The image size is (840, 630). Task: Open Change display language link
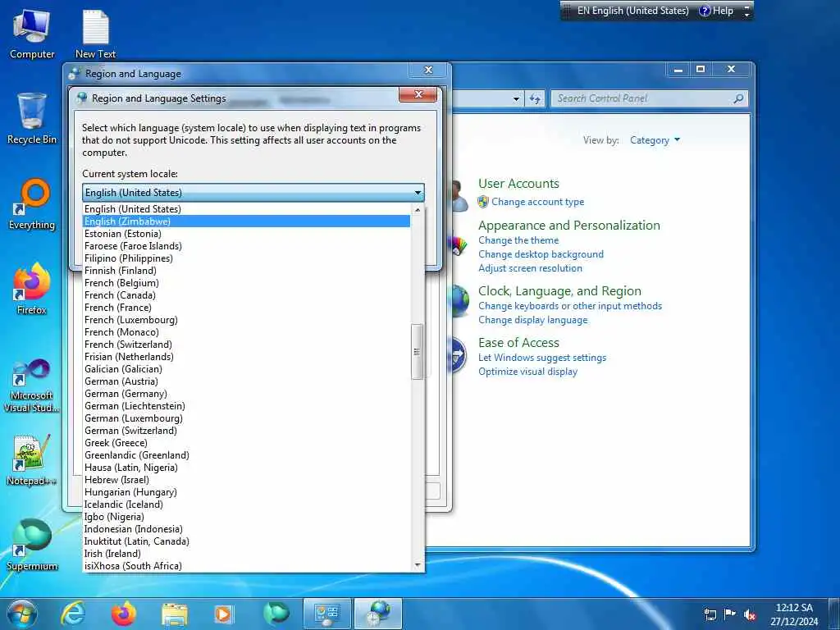click(x=532, y=320)
